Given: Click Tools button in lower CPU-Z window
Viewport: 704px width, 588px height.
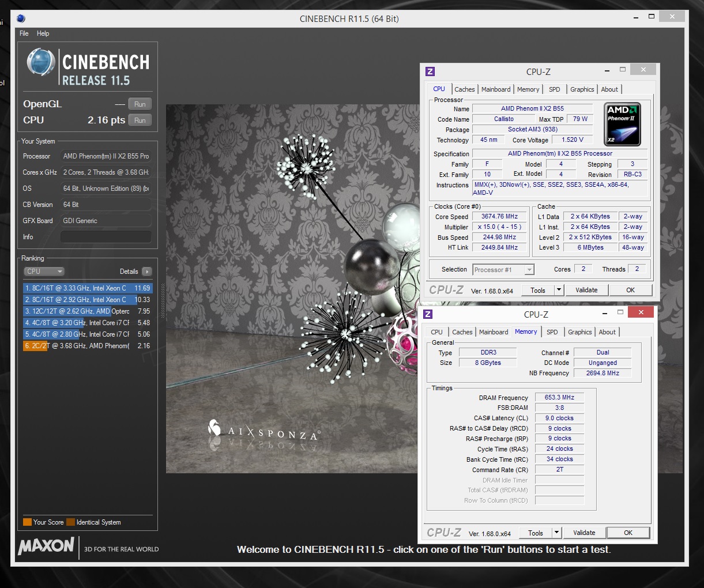Looking at the screenshot, I should [536, 533].
